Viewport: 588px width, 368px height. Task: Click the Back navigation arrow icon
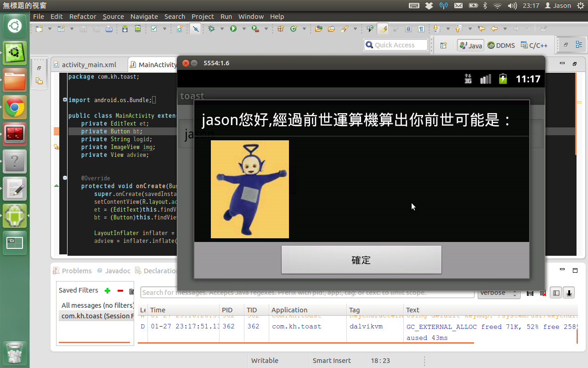(494, 29)
